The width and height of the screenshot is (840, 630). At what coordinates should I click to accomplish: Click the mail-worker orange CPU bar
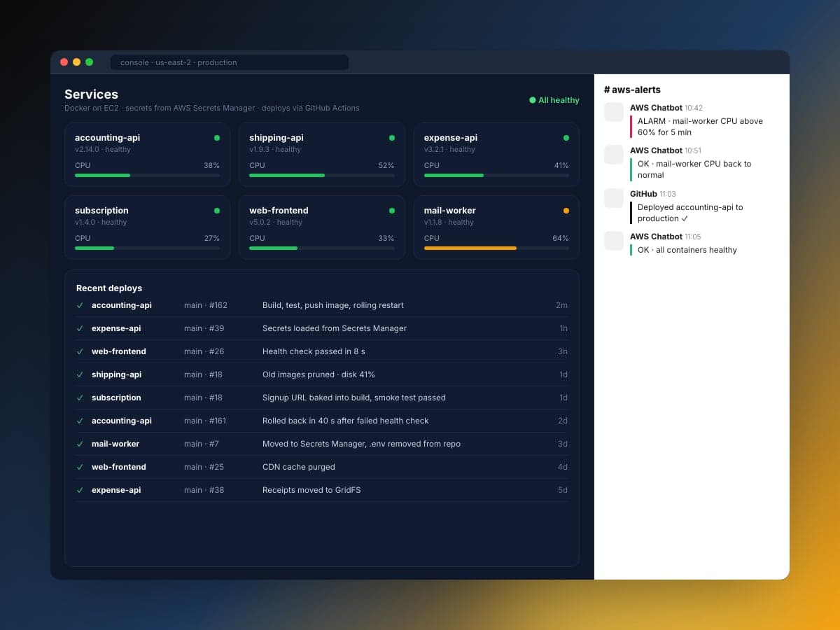[x=496, y=248]
